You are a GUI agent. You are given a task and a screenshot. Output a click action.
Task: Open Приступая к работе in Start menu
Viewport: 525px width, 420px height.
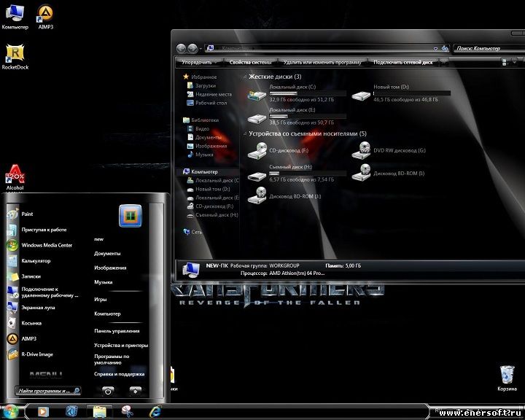44,230
